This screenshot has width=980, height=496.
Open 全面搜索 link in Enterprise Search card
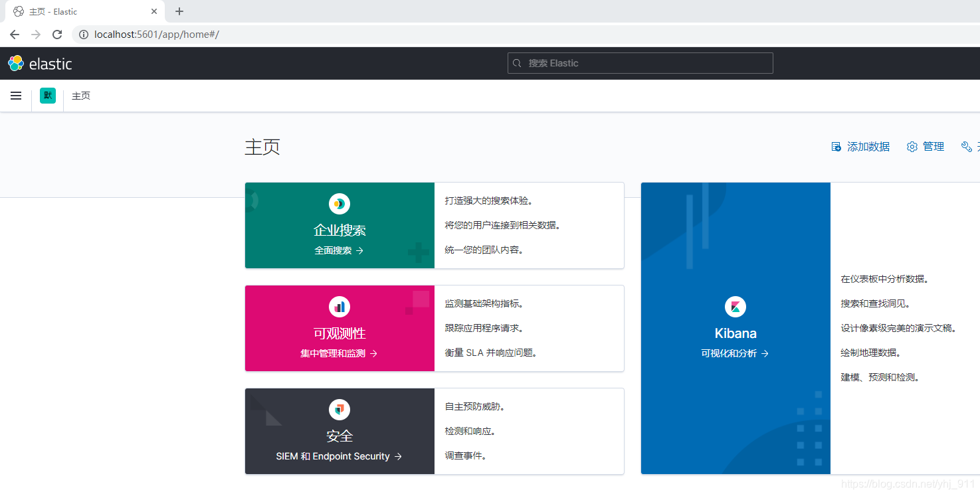(x=339, y=250)
